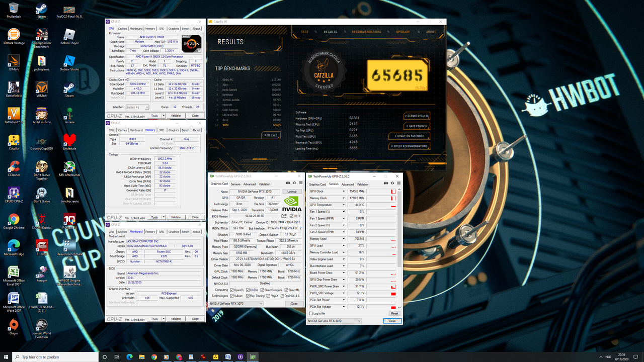Open GPU selector dropdown in GPU-Z Sensors window
This screenshot has height=362, width=644.
(x=335, y=321)
